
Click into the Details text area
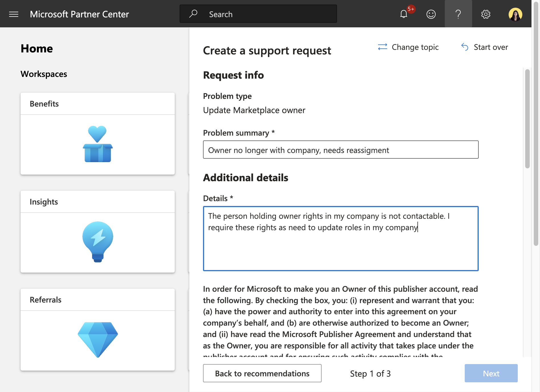341,238
